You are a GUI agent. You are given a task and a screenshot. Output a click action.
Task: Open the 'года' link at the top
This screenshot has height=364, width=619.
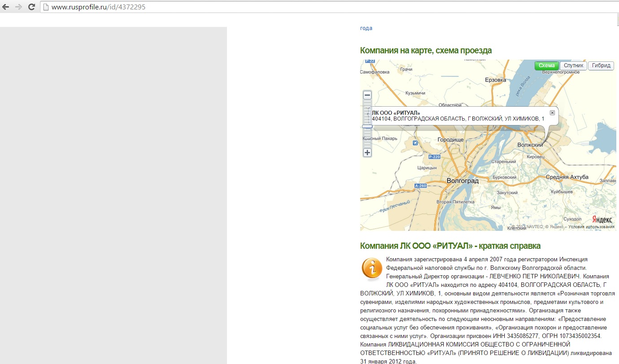pyautogui.click(x=366, y=28)
